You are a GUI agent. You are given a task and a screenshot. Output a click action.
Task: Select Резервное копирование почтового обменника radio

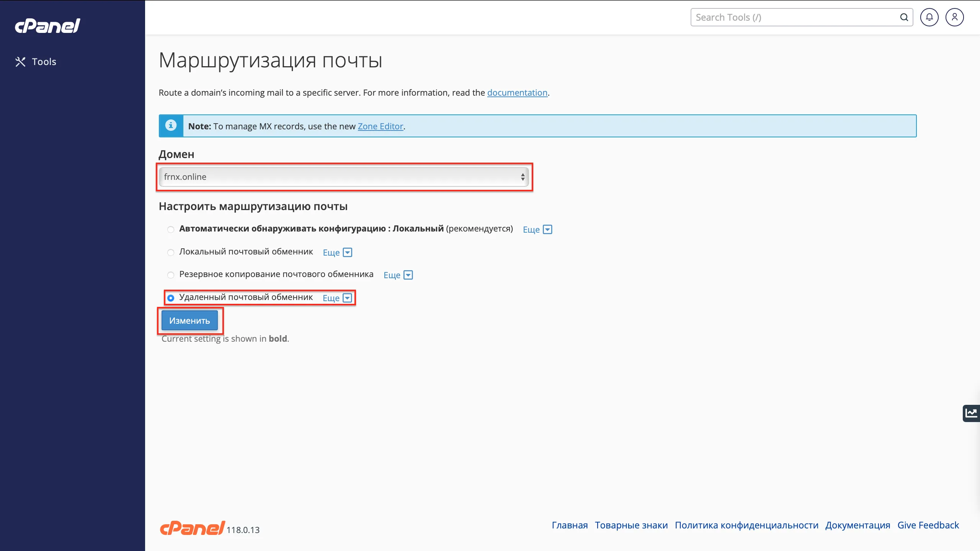coord(171,275)
